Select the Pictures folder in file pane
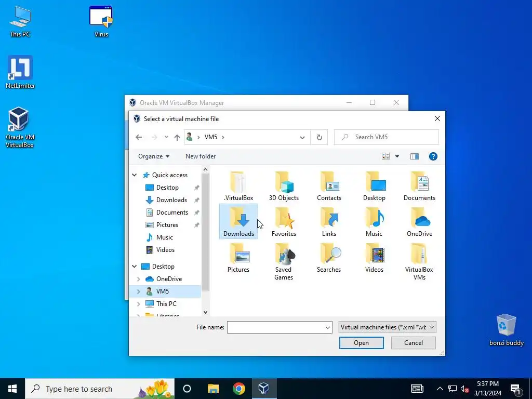This screenshot has height=399, width=532. point(238,258)
